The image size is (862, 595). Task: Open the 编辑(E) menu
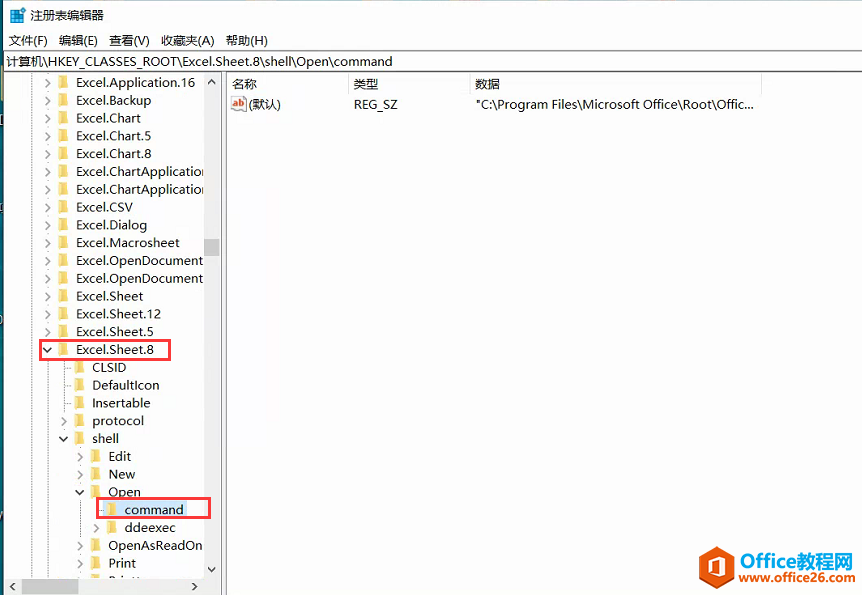(78, 41)
